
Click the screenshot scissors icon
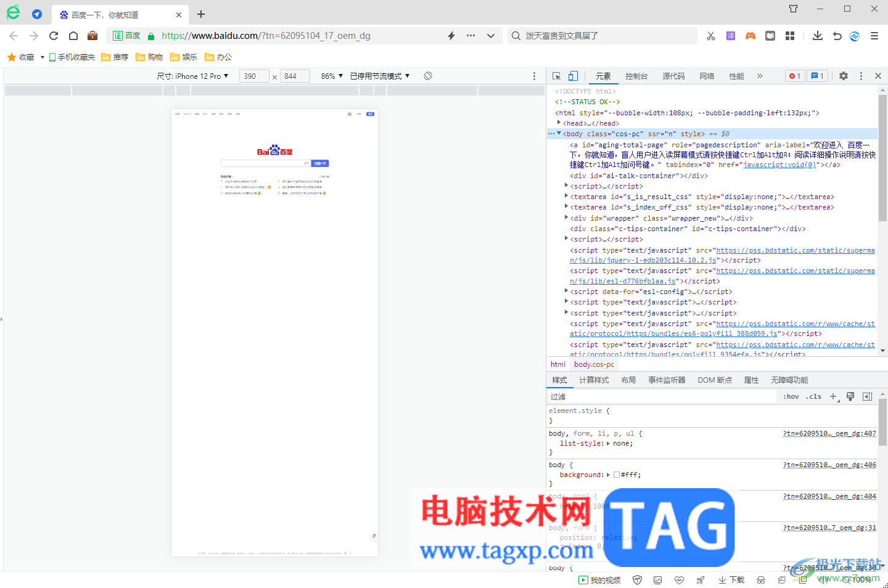711,36
